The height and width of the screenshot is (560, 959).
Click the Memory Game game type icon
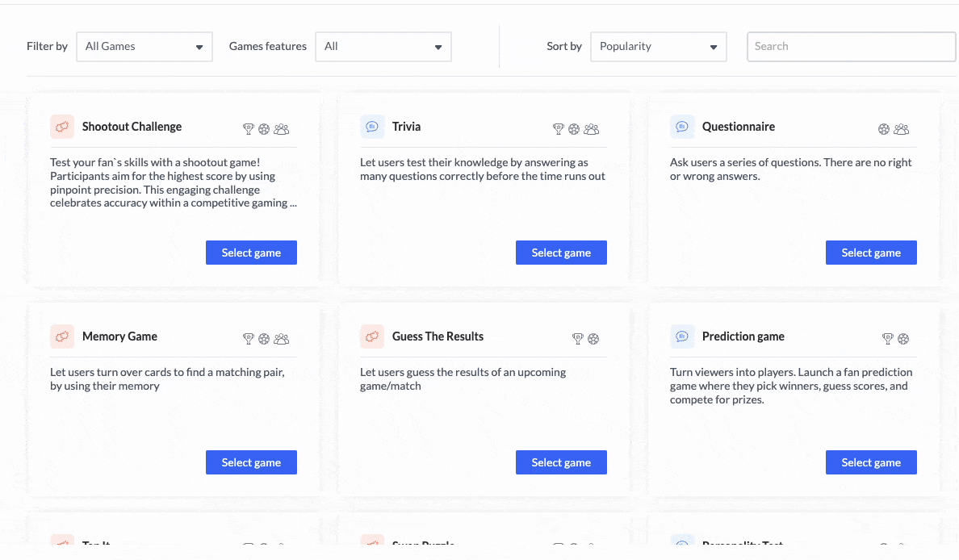[x=62, y=336]
